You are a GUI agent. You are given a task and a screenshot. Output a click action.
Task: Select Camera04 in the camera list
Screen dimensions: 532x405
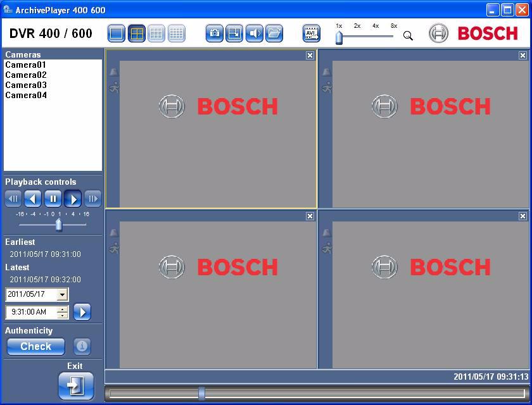[26, 95]
